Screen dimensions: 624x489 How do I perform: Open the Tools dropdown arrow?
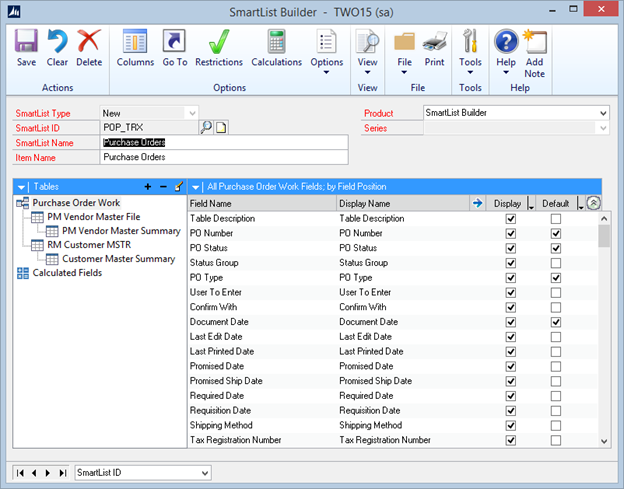[470, 72]
